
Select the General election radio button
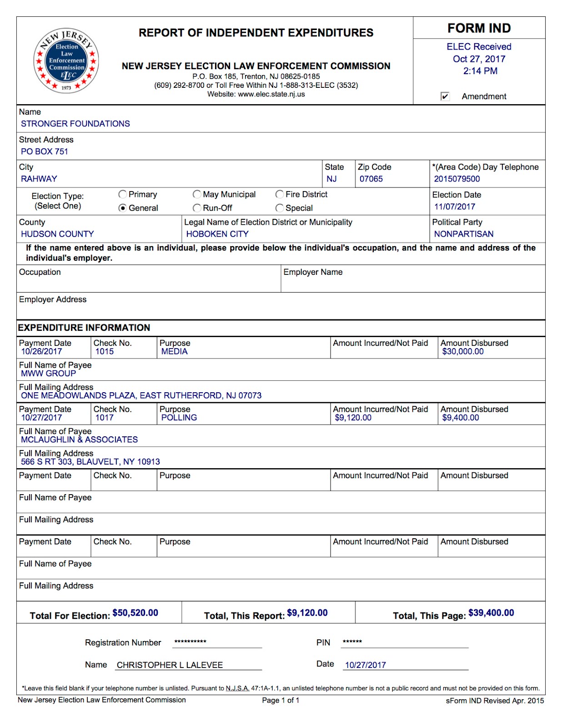tap(122, 208)
